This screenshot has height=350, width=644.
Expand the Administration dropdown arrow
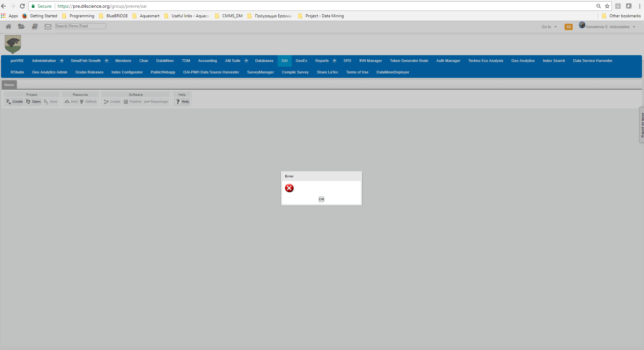point(62,61)
